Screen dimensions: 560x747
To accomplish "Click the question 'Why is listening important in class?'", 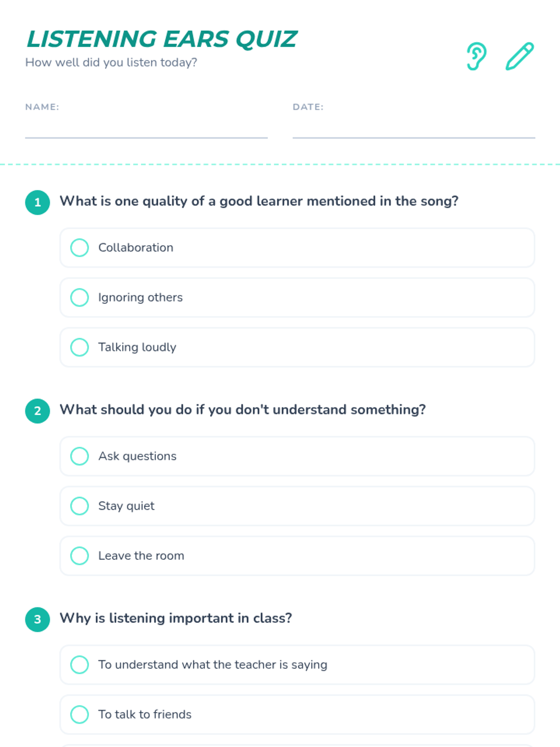I will click(x=176, y=618).
